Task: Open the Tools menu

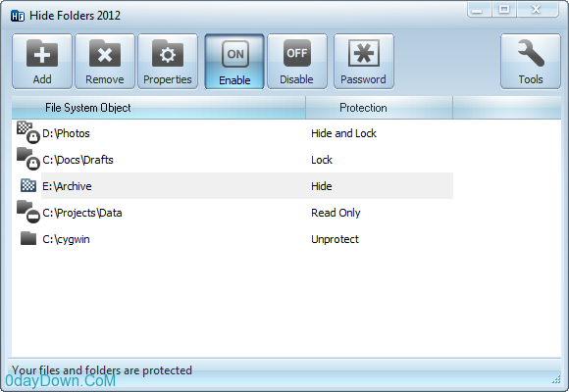Action: 531,62
